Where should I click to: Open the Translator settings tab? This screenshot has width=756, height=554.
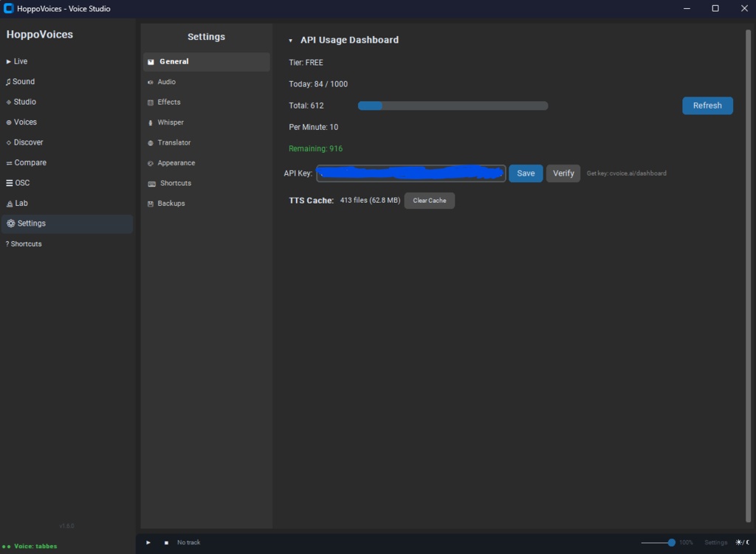(x=207, y=142)
